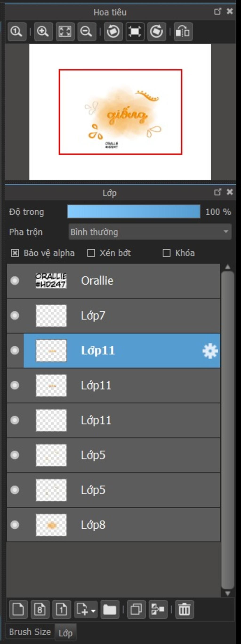241x644 pixels.
Task: Switch to the Lớp tab
Action: [66, 633]
